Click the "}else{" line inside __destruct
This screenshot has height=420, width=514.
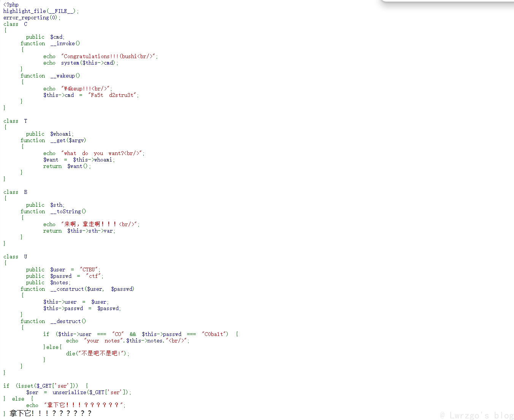click(52, 347)
